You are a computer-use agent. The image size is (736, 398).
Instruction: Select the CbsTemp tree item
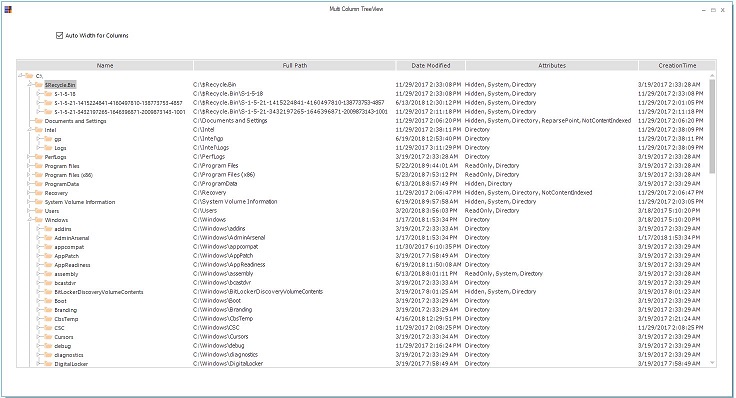66,319
